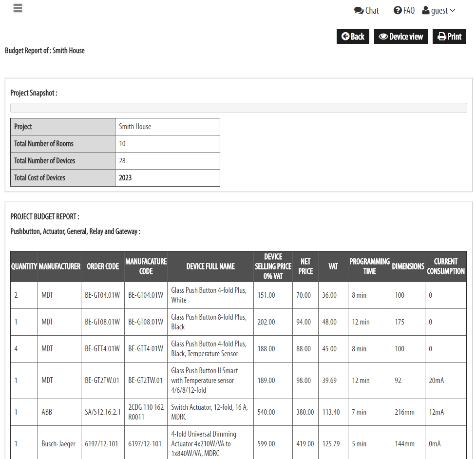Open the Chat link
The height and width of the screenshot is (459, 476).
point(366,11)
